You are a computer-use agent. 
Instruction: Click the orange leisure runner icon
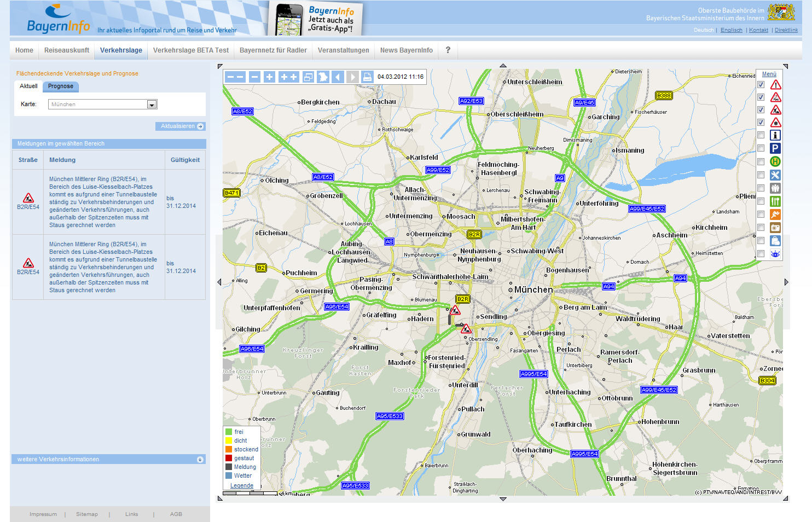click(x=775, y=214)
